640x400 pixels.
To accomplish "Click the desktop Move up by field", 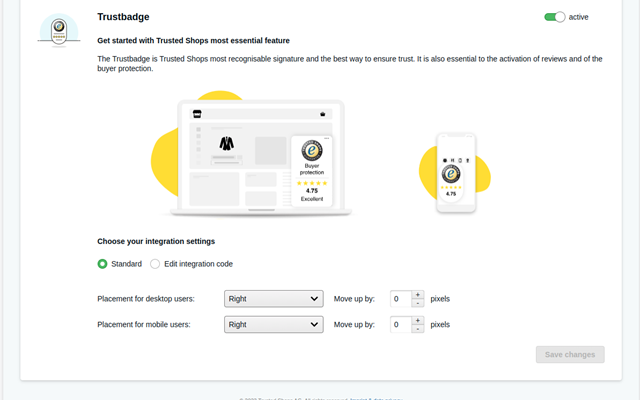I will click(x=400, y=299).
